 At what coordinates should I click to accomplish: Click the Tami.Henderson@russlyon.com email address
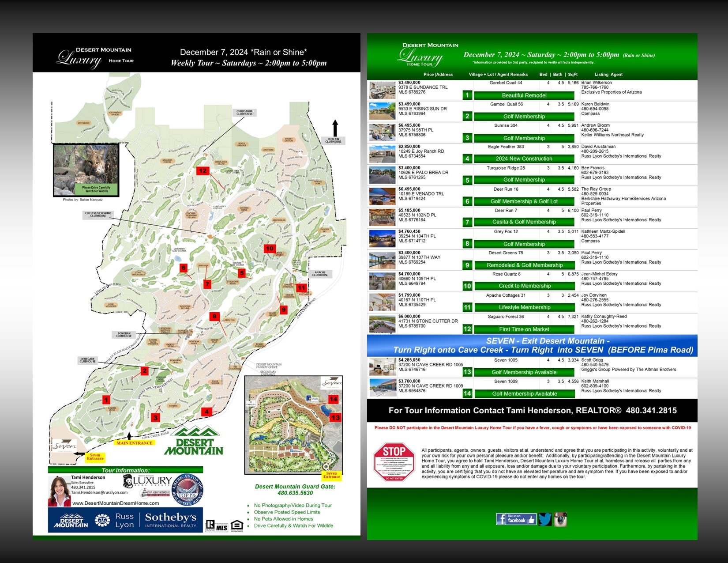coord(99,492)
